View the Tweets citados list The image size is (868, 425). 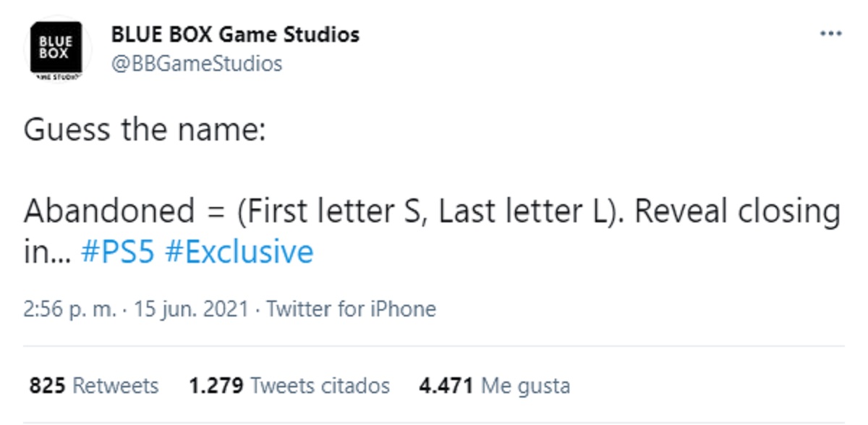point(320,385)
